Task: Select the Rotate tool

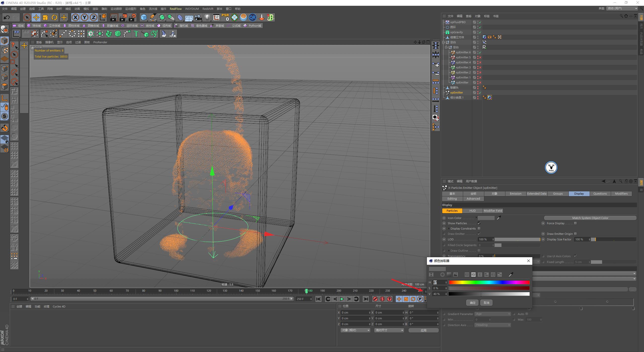Action: 54,17
